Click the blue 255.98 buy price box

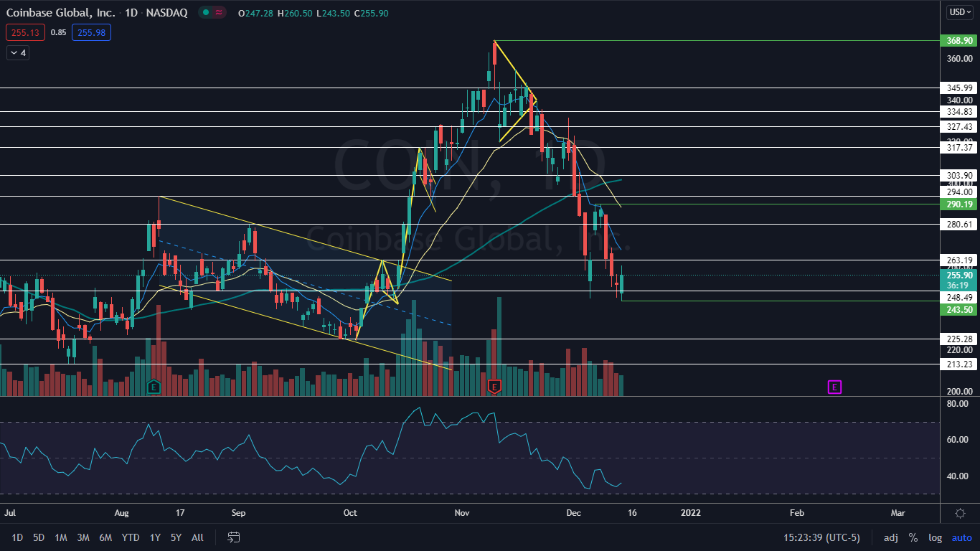[x=91, y=32]
